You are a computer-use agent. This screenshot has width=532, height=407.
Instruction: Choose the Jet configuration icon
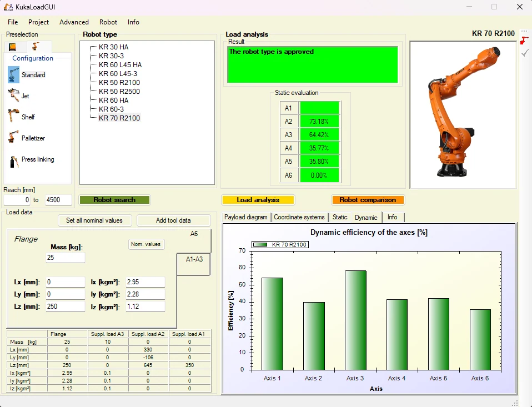[x=13, y=96]
